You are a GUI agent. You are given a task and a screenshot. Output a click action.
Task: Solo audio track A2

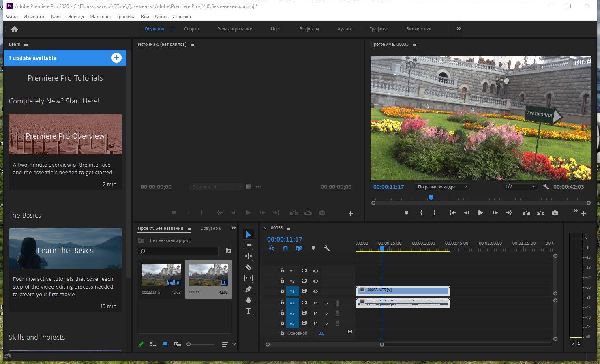(x=326, y=313)
